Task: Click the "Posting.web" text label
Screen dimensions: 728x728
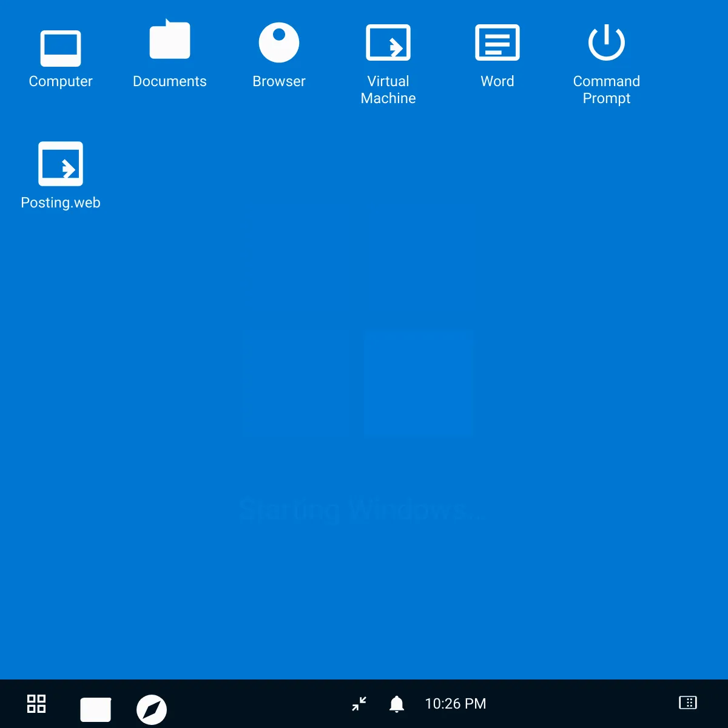Action: (x=61, y=203)
